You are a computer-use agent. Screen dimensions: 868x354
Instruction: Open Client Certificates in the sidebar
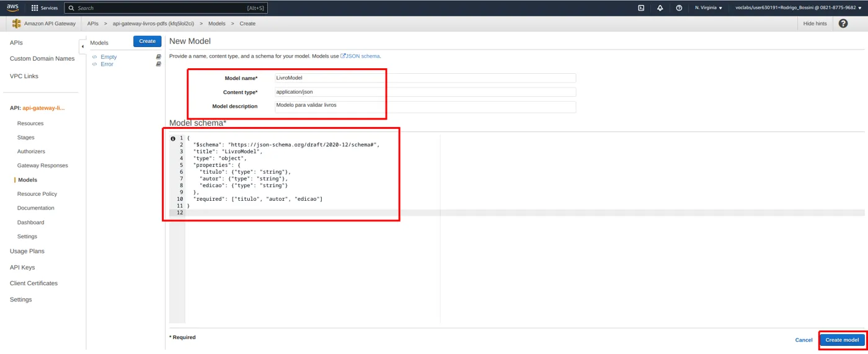coord(33,283)
